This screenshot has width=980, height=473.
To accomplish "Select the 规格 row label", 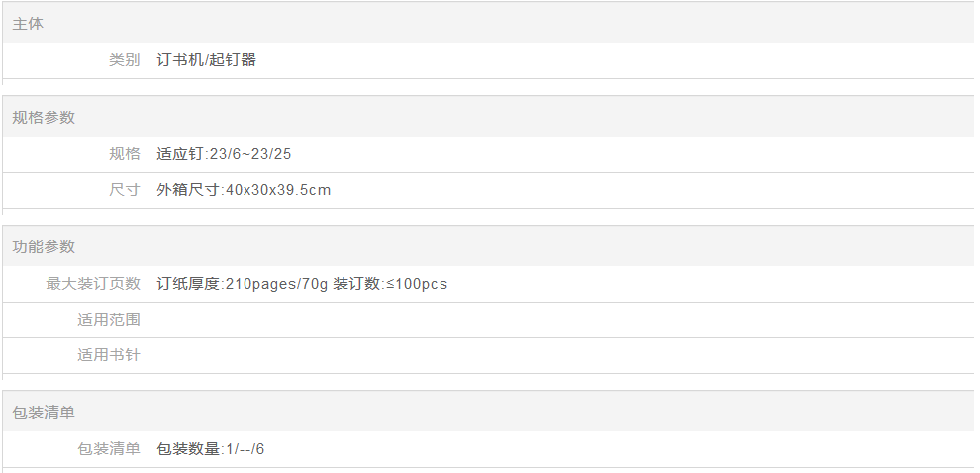I will pyautogui.click(x=124, y=154).
